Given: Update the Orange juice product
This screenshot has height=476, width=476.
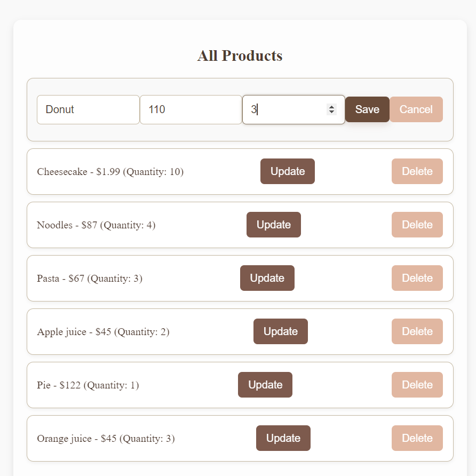Looking at the screenshot, I should click(x=283, y=438).
